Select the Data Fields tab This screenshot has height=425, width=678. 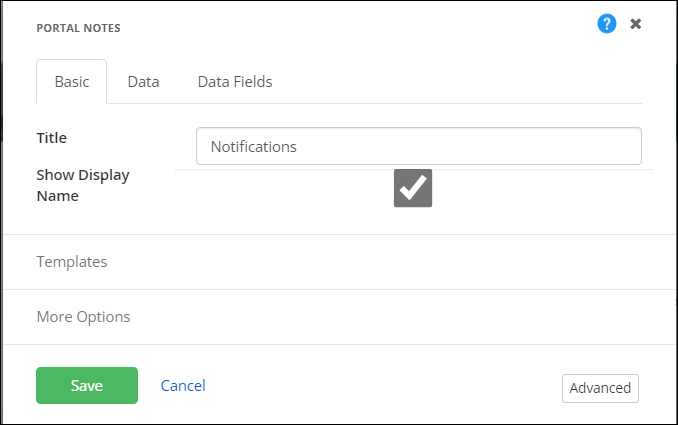[x=235, y=82]
